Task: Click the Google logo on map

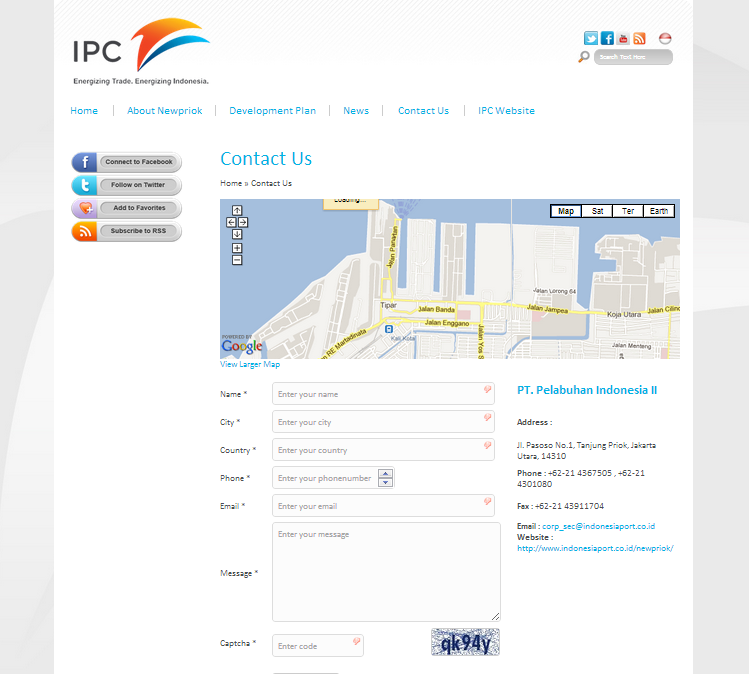Action: (x=242, y=345)
